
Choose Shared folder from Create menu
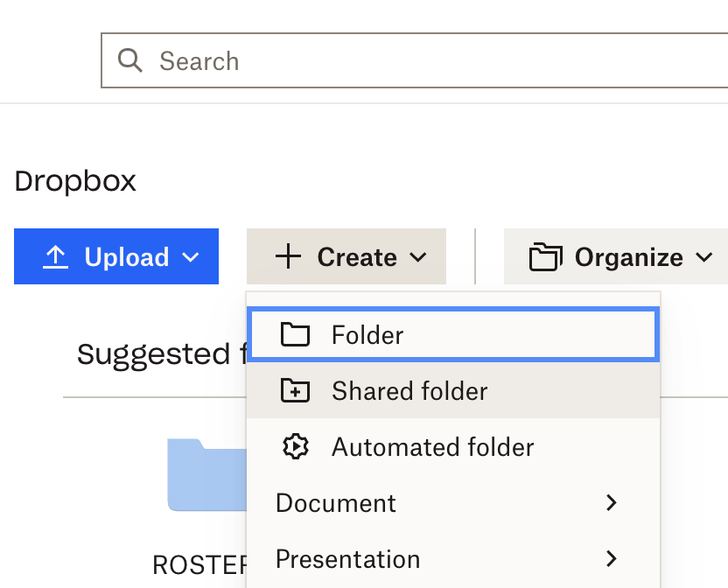coord(409,391)
